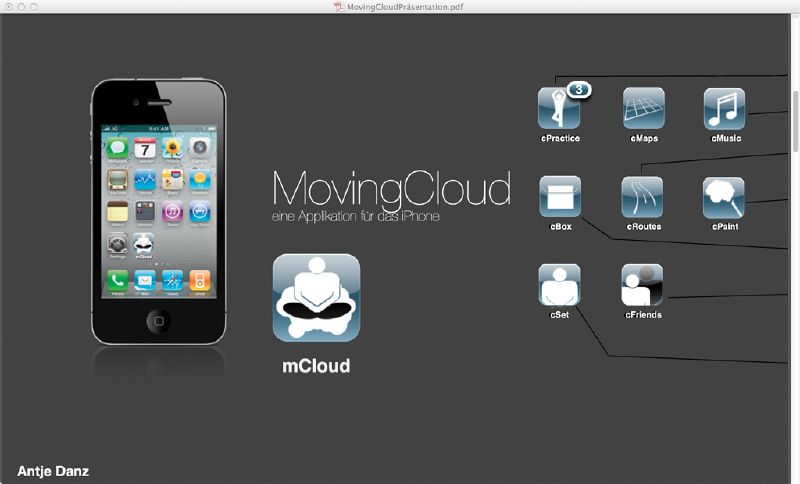800x484 pixels.
Task: Click the vertical scrollbar thumb
Action: coord(795,121)
